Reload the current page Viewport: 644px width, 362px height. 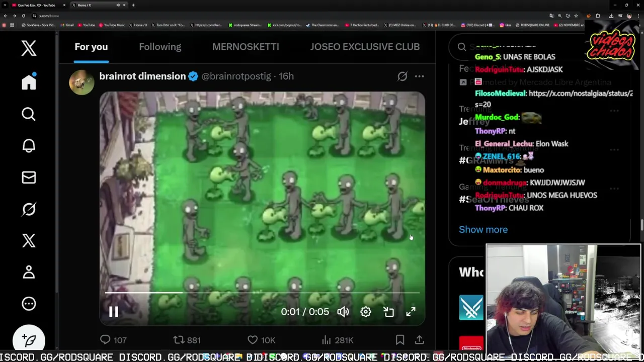tap(24, 16)
